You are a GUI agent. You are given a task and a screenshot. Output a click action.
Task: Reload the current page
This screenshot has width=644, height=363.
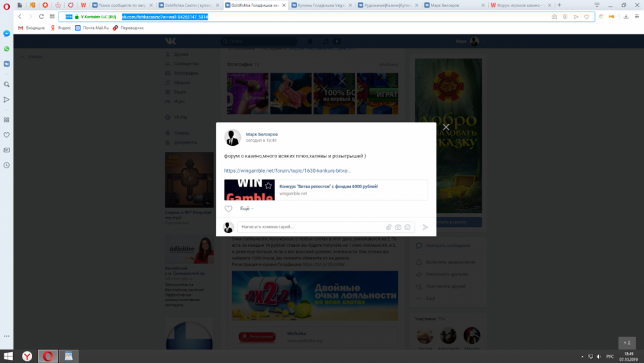coord(41,17)
